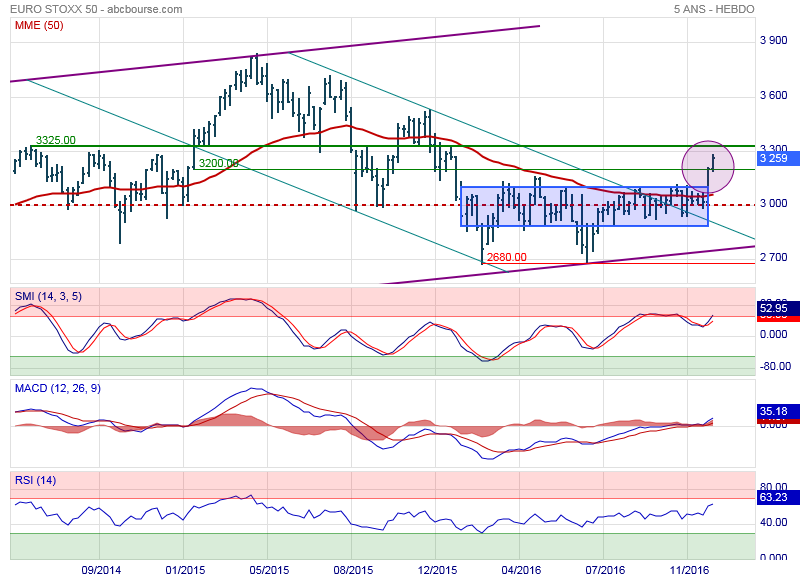
Task: Click the "09/2014" date axis label
Action: (101, 570)
